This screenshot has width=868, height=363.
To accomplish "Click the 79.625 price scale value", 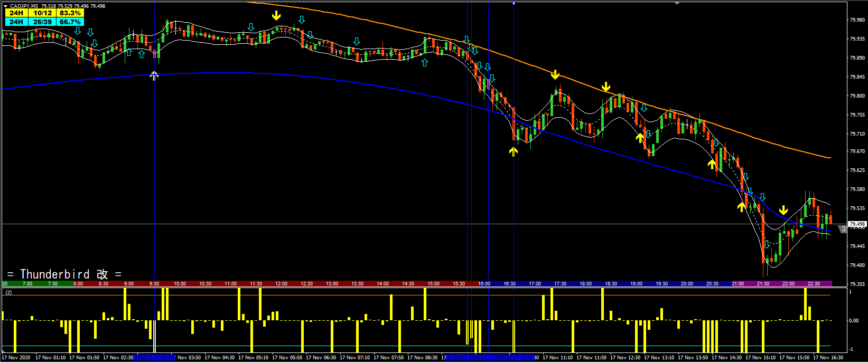I will pos(857,170).
